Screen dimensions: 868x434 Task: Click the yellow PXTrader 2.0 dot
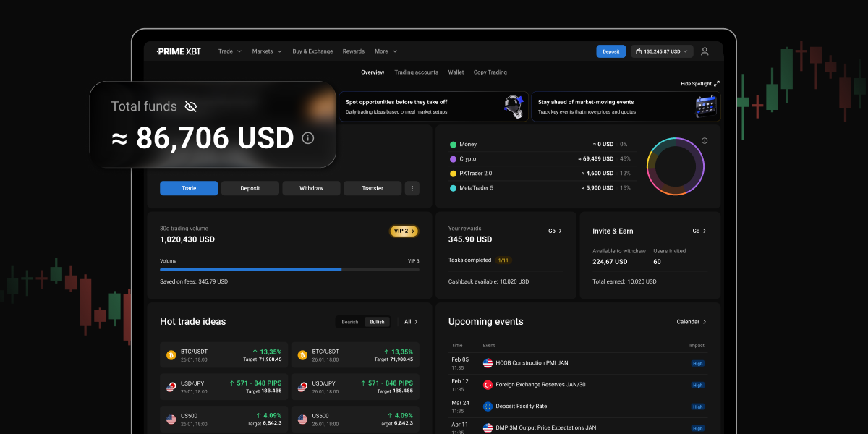[x=453, y=174]
